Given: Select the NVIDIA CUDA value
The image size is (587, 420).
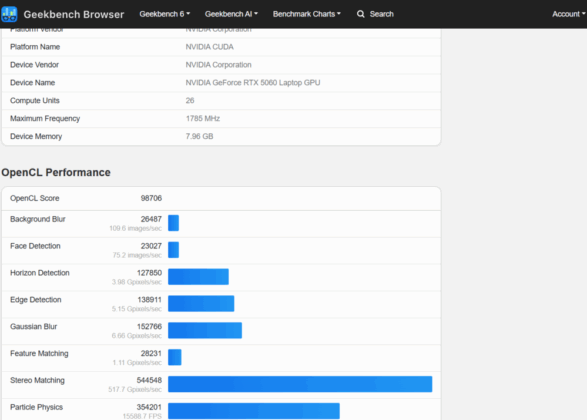Looking at the screenshot, I should coord(209,47).
